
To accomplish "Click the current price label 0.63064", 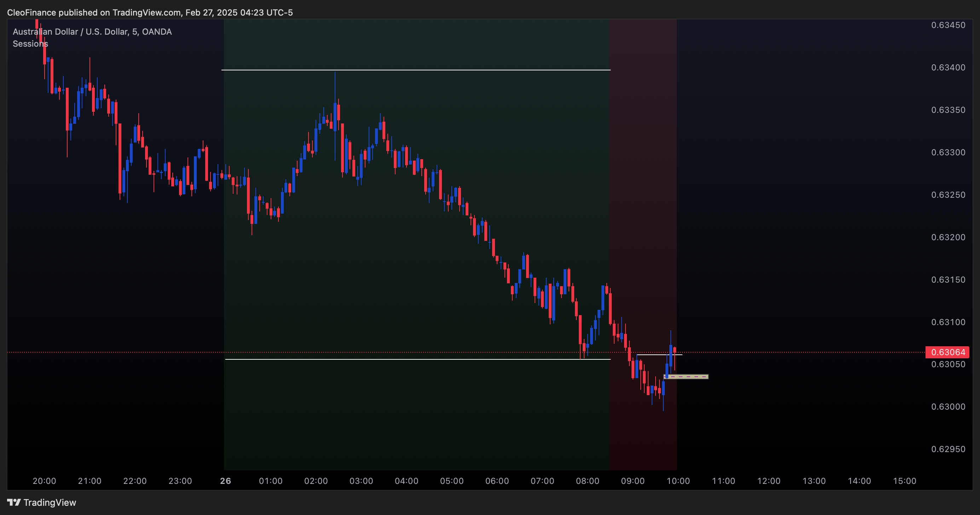I will point(947,352).
